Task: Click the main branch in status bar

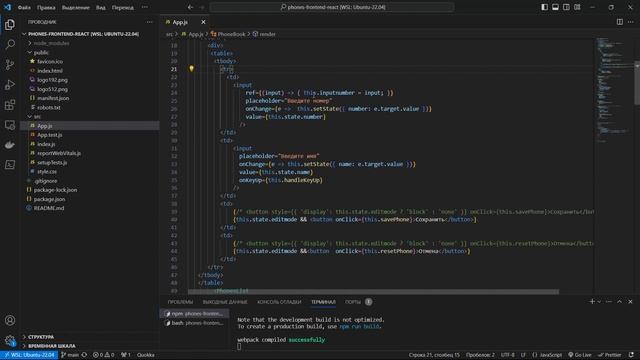Action: 70,355
